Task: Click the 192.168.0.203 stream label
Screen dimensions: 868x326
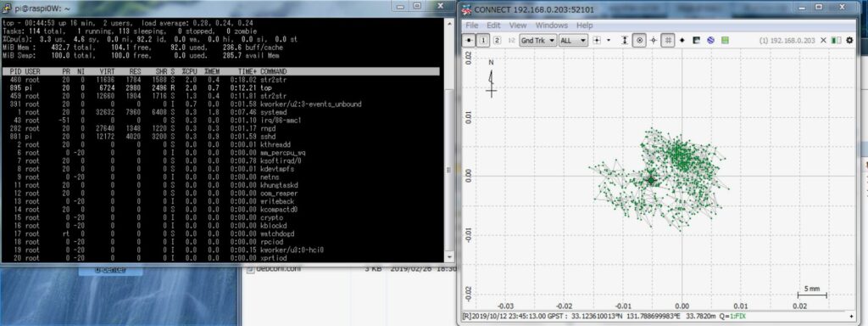Action: pyautogui.click(x=787, y=41)
